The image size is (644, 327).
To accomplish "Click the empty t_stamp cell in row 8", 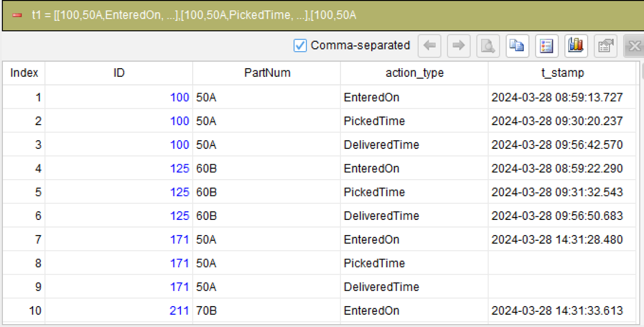I will pyautogui.click(x=562, y=264).
